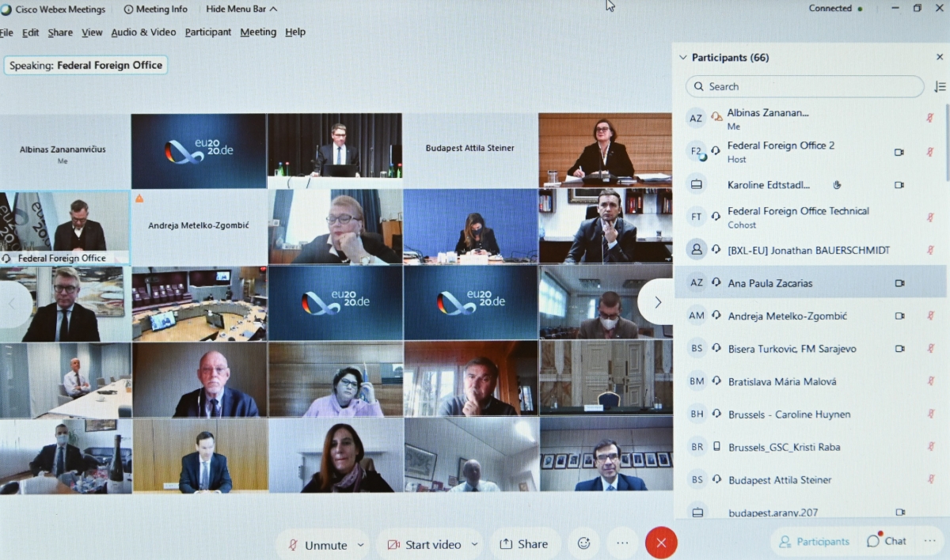Image resolution: width=950 pixels, height=560 pixels.
Task: Leave the meeting with the red X button
Action: [661, 543]
